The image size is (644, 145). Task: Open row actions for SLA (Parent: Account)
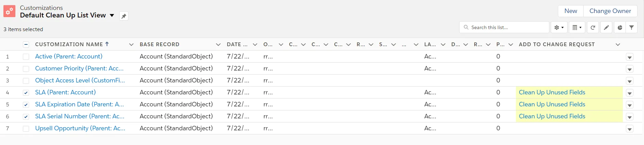[630, 93]
